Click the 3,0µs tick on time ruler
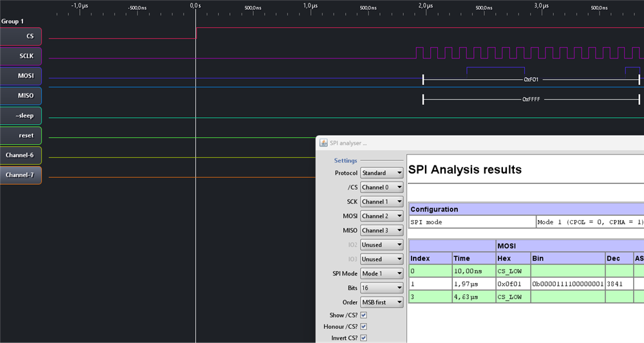 (542, 6)
